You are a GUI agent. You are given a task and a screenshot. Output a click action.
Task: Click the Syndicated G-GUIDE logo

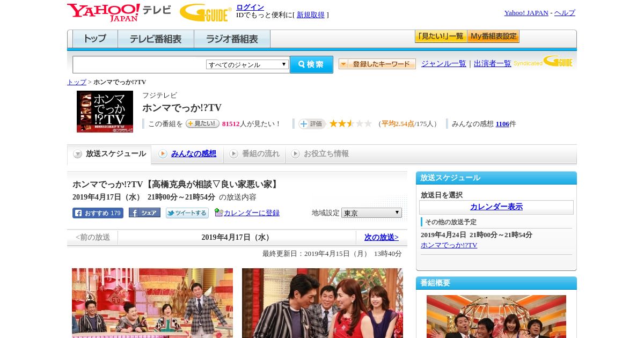pos(543,62)
